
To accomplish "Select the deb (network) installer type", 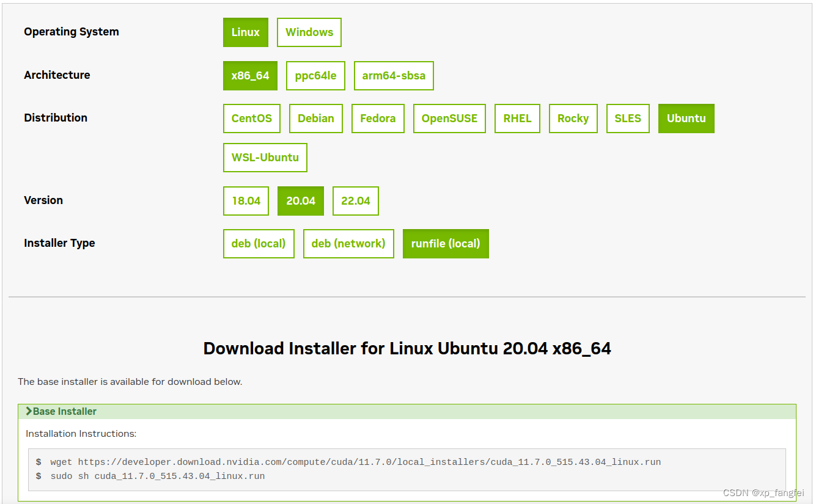I will [348, 243].
